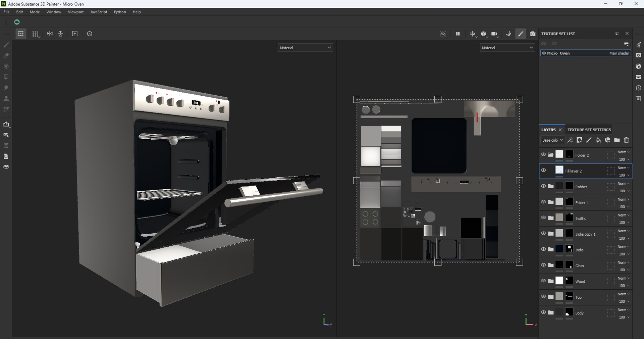
Task: Add a new folder in Layers panel
Action: pos(617,140)
